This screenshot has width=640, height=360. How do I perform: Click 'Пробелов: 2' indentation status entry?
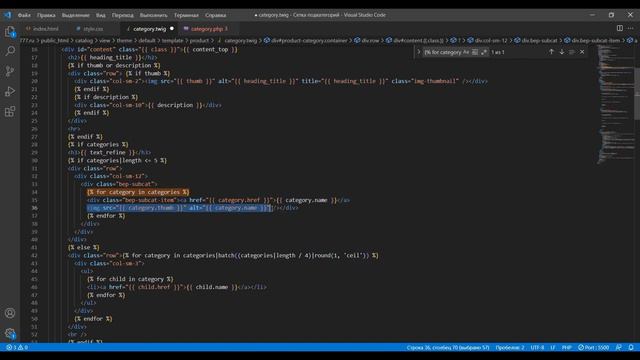click(510, 347)
